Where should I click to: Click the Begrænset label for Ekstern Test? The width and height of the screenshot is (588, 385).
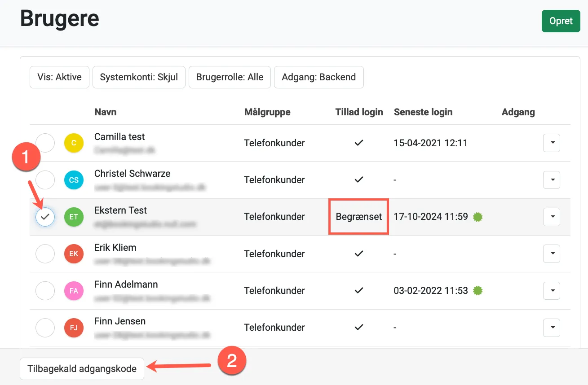click(358, 217)
